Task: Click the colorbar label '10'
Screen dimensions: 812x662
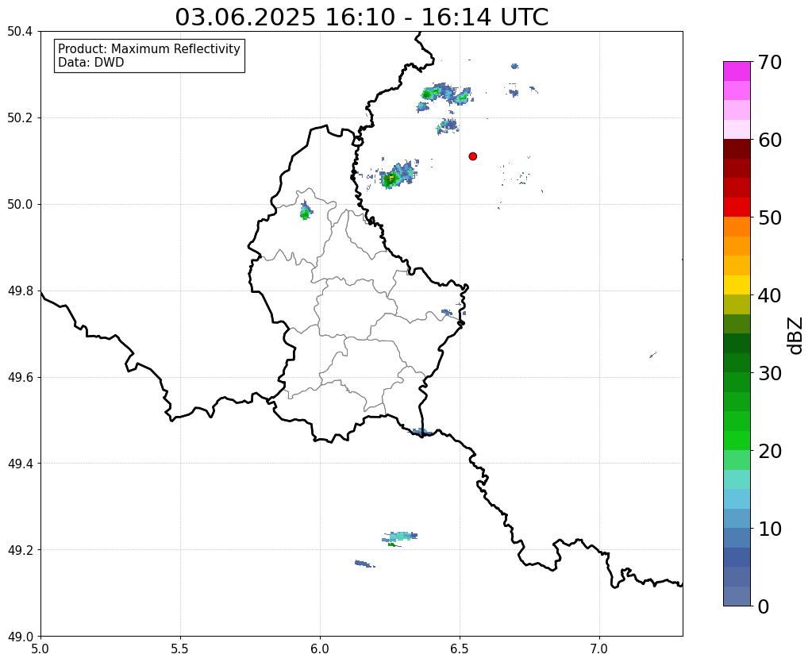Action: click(770, 529)
